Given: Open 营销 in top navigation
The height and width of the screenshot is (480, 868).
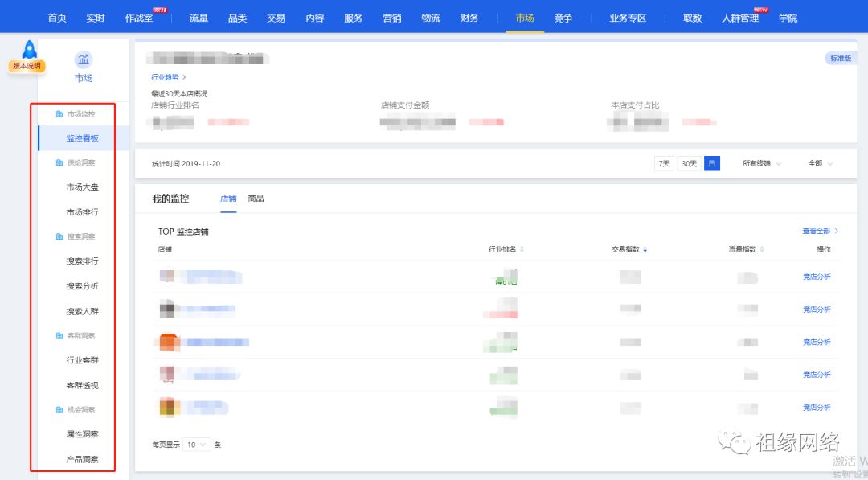Looking at the screenshot, I should [392, 18].
